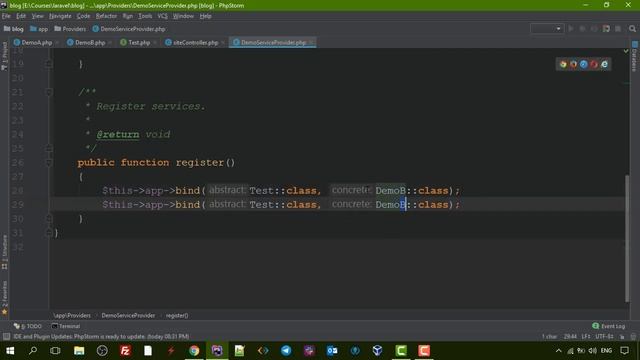Click the green inspection checkmark indicator
The width and height of the screenshot is (640, 360).
coord(626,51)
